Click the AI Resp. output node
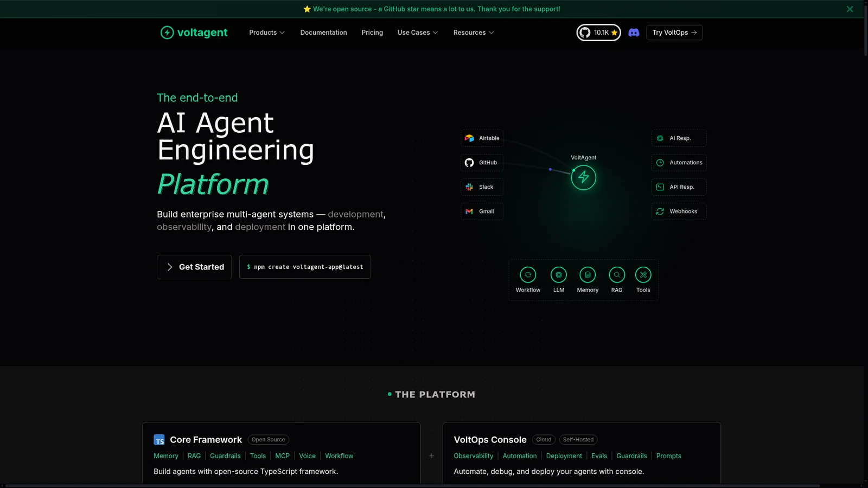 point(679,138)
